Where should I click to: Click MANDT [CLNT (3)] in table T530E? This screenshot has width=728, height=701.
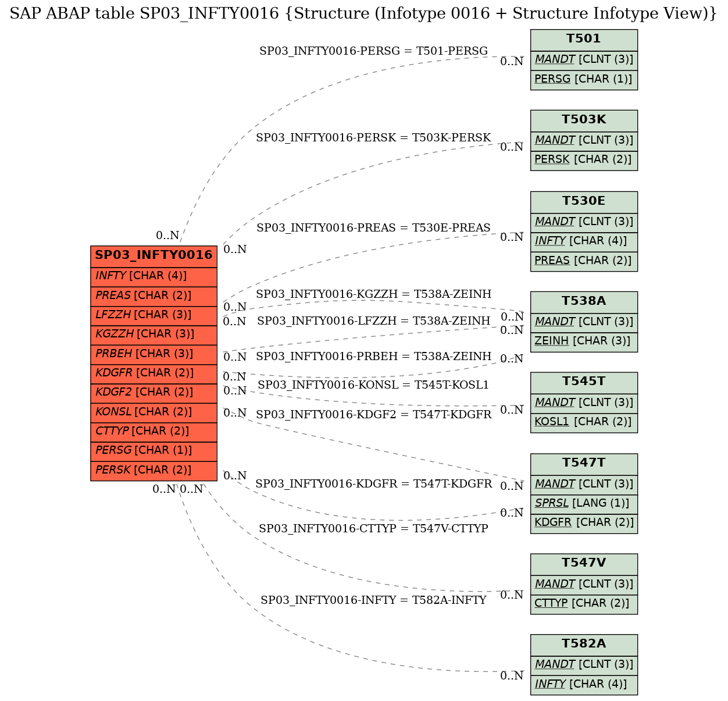584,222
